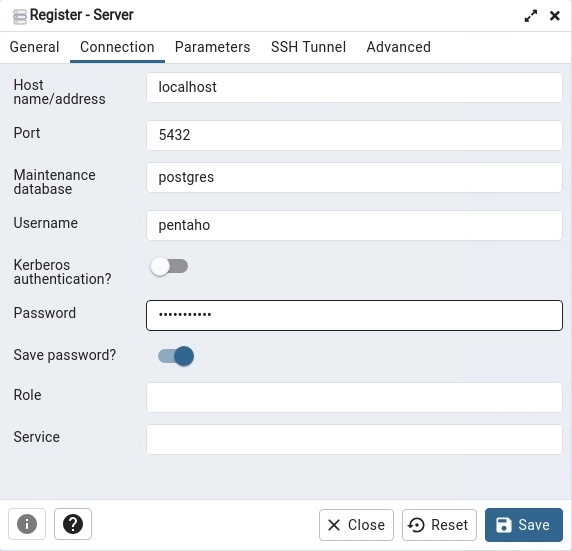
Task: Select the Advanced tab
Action: [x=398, y=47]
